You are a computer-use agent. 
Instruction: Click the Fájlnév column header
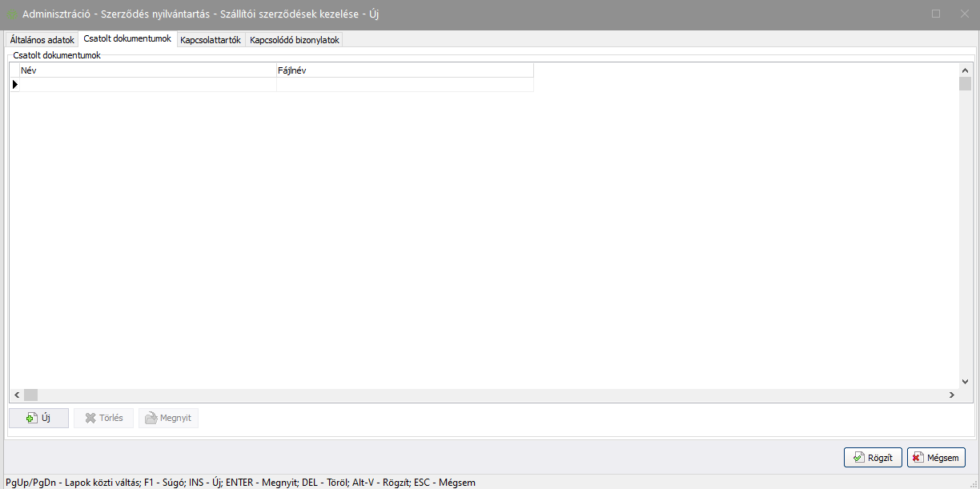click(x=404, y=70)
